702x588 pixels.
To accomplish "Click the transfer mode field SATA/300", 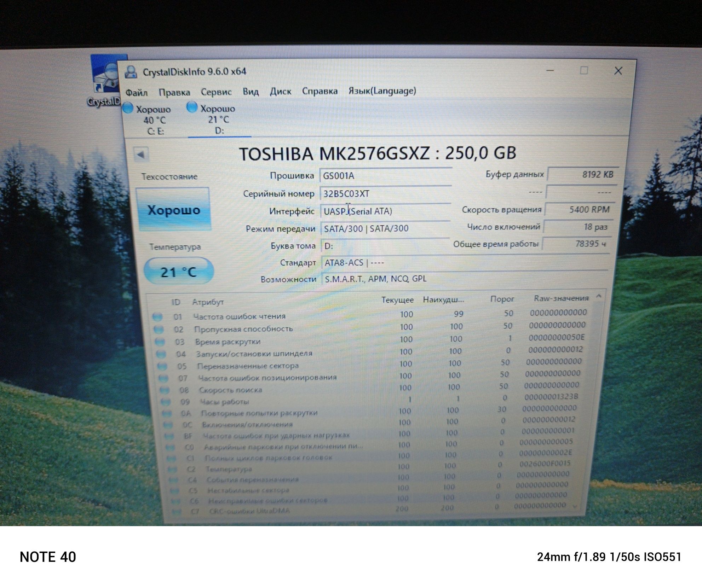I will [385, 228].
